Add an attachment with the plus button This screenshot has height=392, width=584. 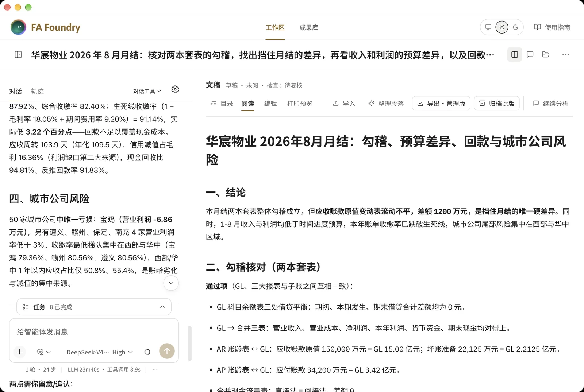pos(20,352)
